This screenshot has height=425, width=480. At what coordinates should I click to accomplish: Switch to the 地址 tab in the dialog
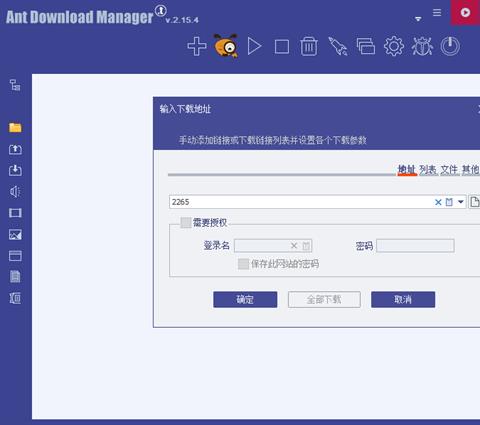click(x=407, y=170)
